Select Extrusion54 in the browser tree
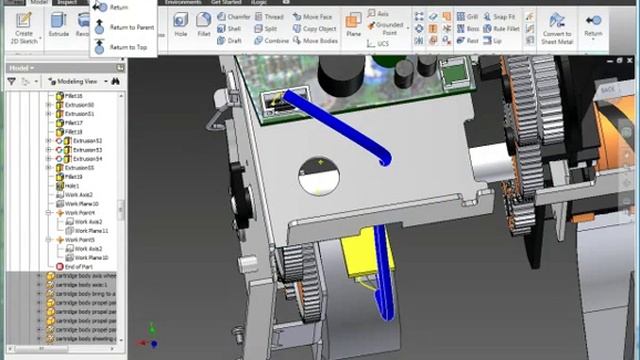The height and width of the screenshot is (360, 640). tap(78, 159)
